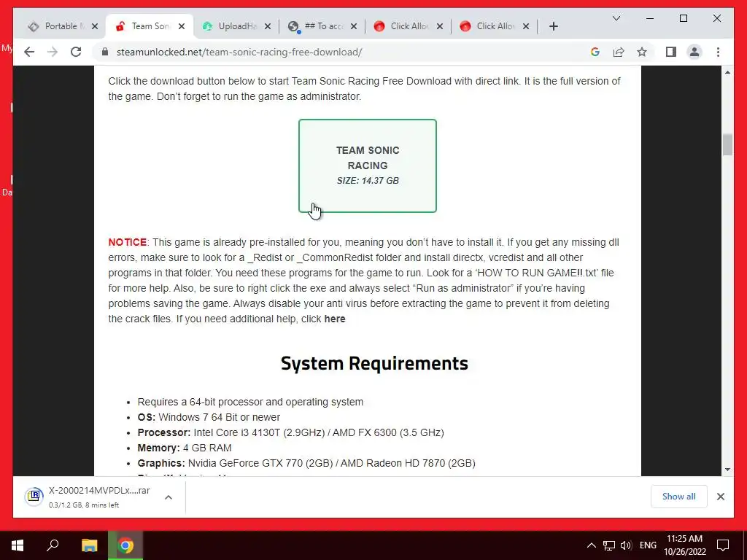Close the '## To acc' tab
This screenshot has width=747, height=560.
point(354,26)
